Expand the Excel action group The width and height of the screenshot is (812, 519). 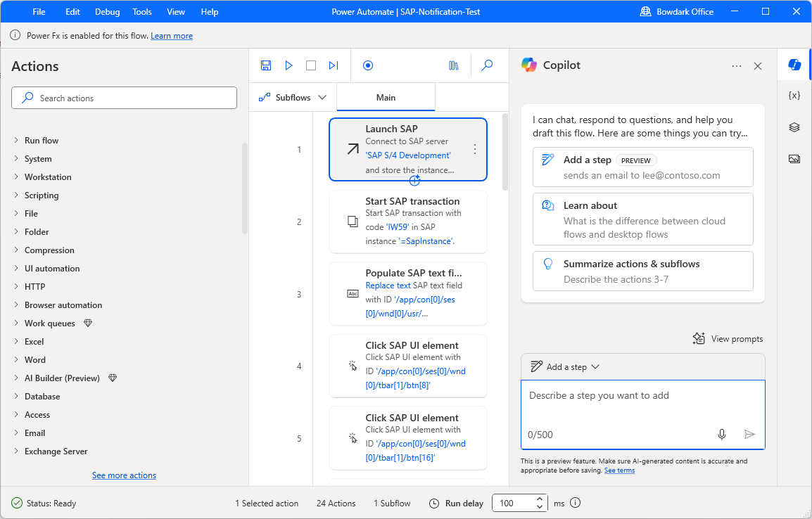pyautogui.click(x=16, y=341)
